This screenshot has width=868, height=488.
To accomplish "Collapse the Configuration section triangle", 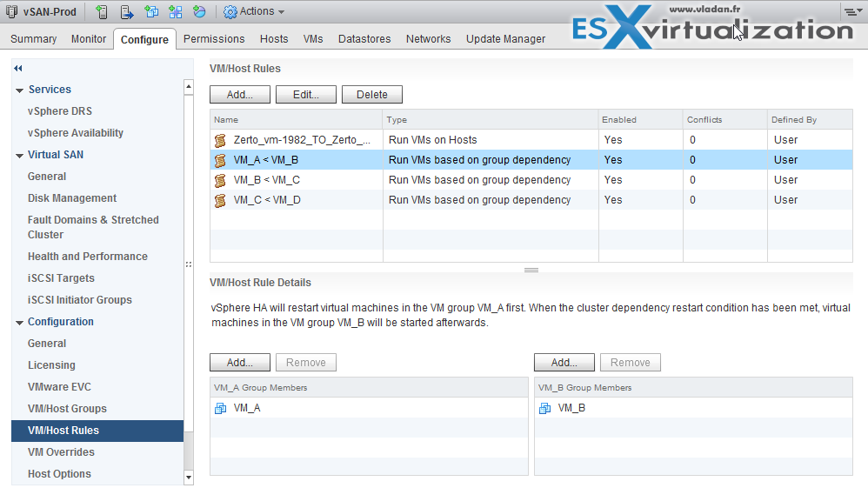I will pyautogui.click(x=19, y=323).
